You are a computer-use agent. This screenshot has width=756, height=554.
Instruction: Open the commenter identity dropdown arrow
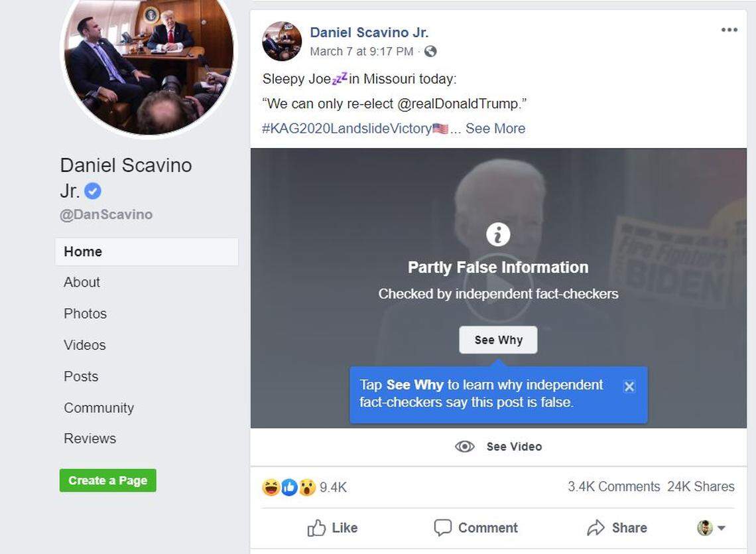tap(723, 527)
